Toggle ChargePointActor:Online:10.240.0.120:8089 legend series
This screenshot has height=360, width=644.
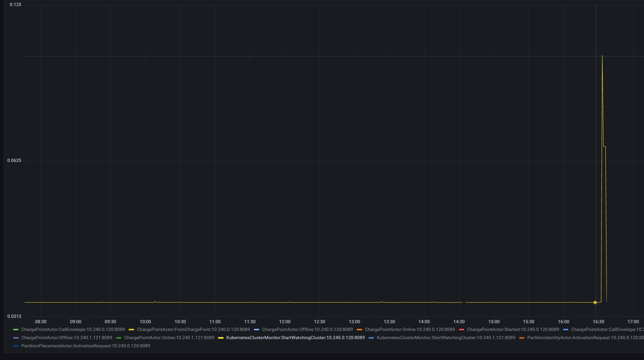pyautogui.click(x=410, y=330)
